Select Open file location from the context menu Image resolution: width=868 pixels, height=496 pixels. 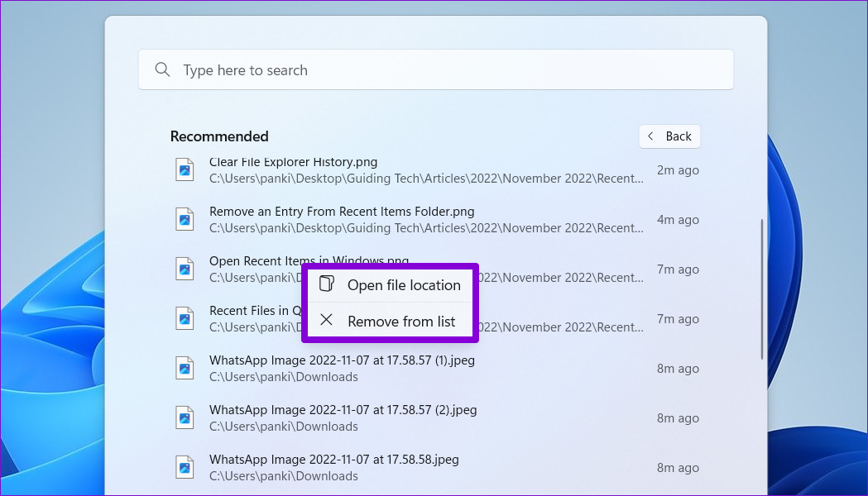[405, 284]
